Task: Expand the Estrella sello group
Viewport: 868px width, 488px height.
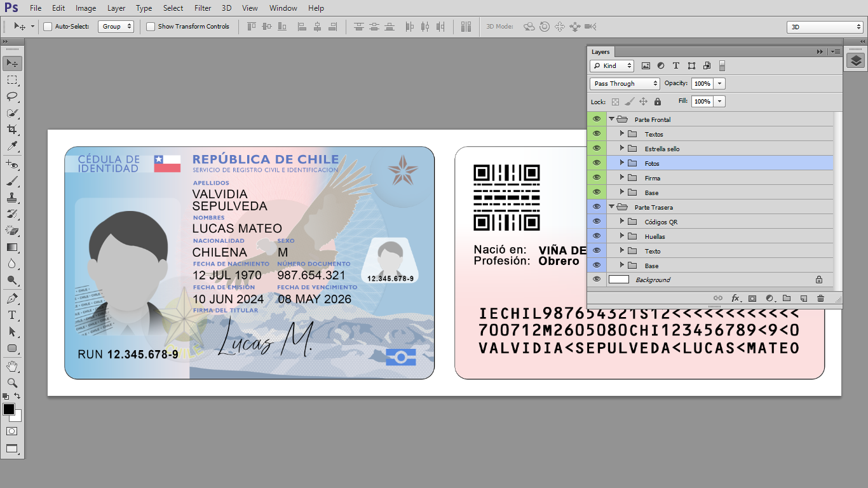Action: 622,148
